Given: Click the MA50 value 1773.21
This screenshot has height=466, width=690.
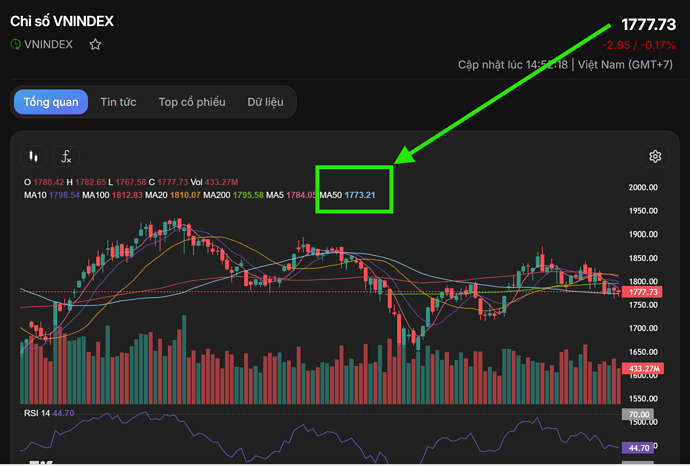Looking at the screenshot, I should [360, 195].
